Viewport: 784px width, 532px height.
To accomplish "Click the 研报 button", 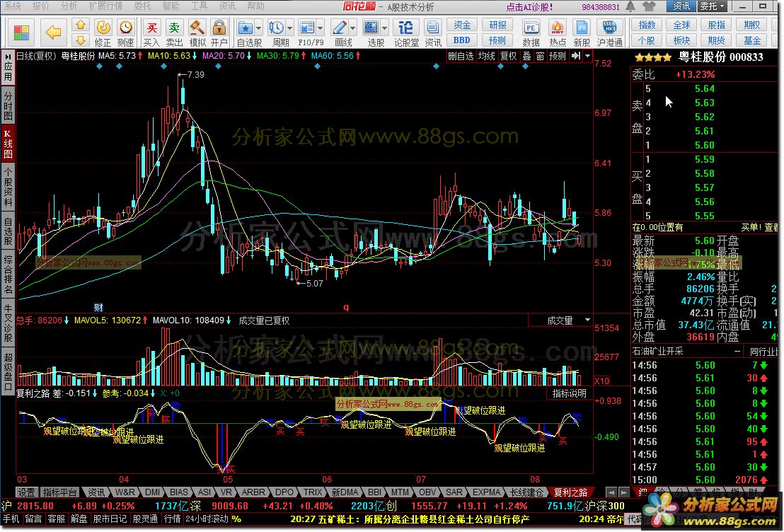I will (x=498, y=25).
